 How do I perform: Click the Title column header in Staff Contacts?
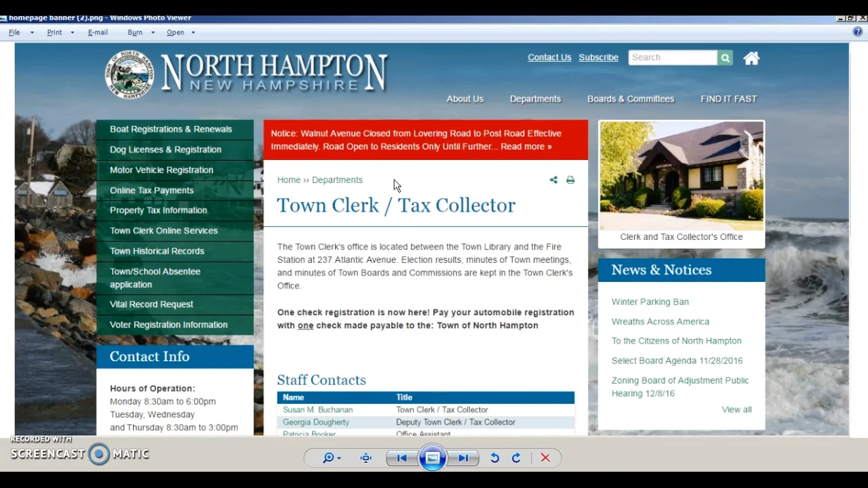pyautogui.click(x=404, y=397)
